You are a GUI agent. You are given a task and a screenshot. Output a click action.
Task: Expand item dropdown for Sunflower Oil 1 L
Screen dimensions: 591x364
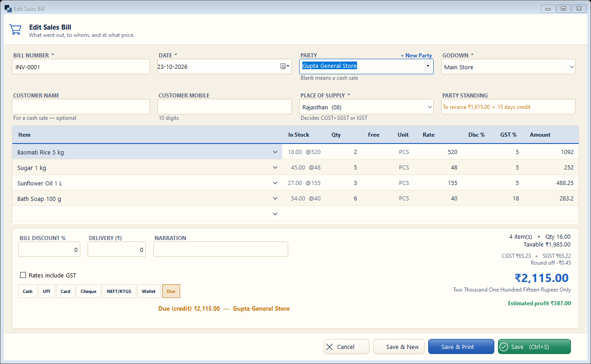(275, 183)
